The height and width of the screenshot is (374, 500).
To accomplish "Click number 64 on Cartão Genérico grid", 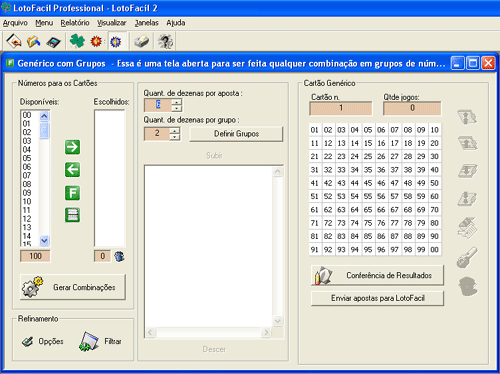I will tap(354, 210).
